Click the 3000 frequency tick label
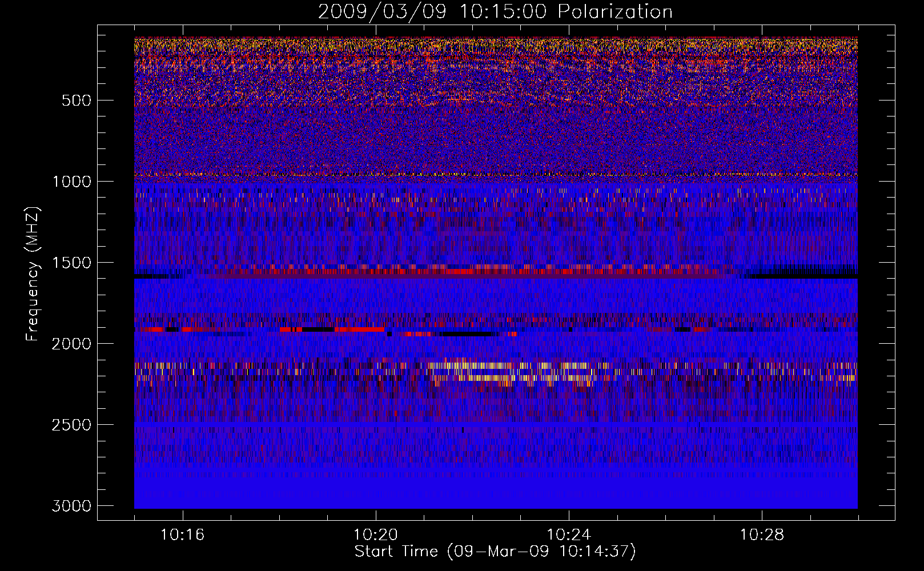Screen dimensions: 924x571 72,506
